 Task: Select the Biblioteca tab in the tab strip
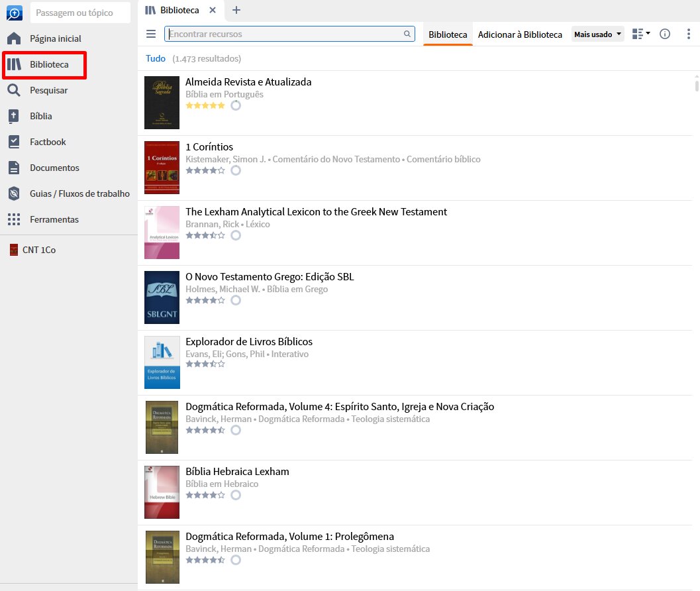coord(180,10)
